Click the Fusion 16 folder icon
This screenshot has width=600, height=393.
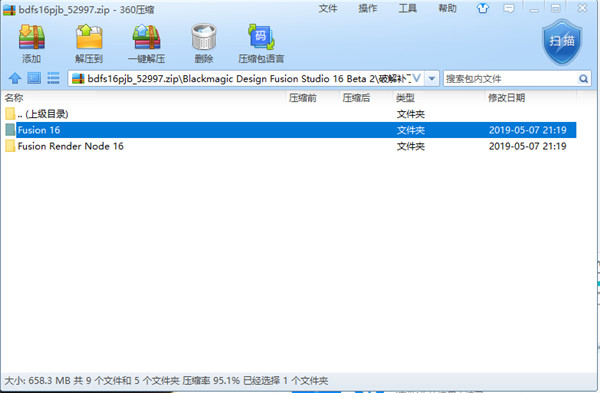(10, 130)
